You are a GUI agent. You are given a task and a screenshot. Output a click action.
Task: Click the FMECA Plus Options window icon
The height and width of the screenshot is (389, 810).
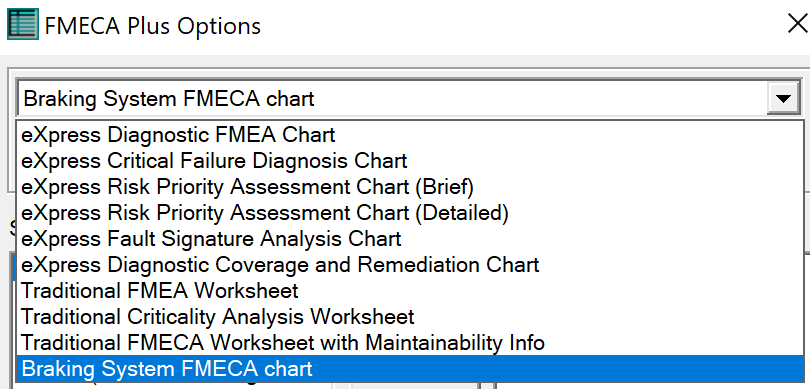23,24
